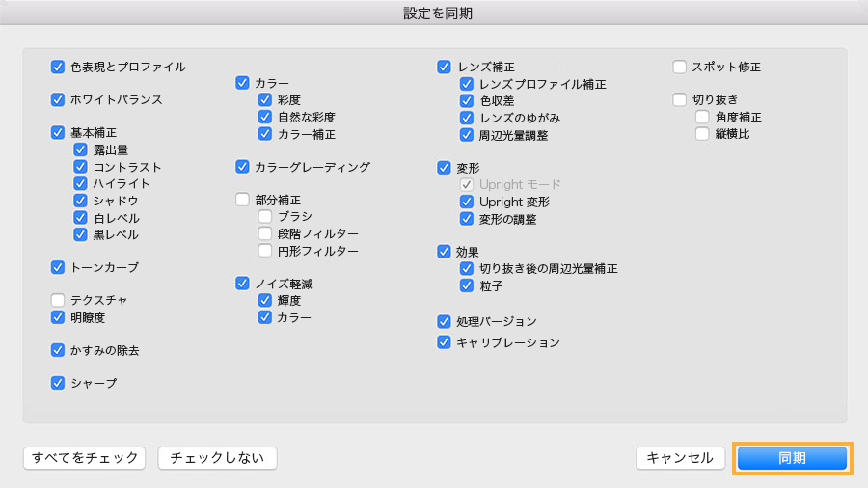This screenshot has width=868, height=488.
Task: Toggle the かすみの除去 checkbox
Action: 58,350
